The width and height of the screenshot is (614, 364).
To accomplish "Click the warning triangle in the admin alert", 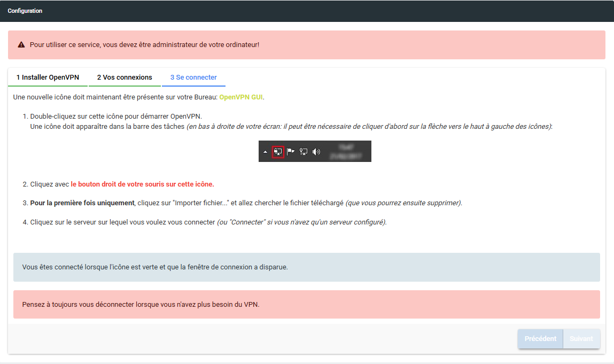I will coord(21,45).
